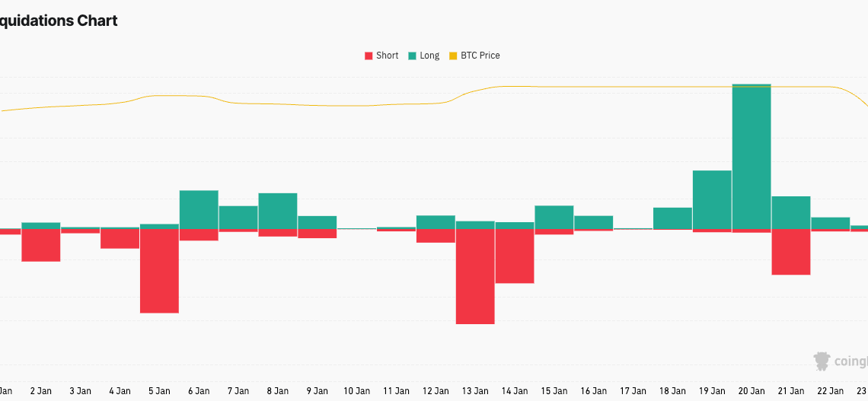Toggle the Long series legend label
The image size is (868, 401).
point(429,56)
